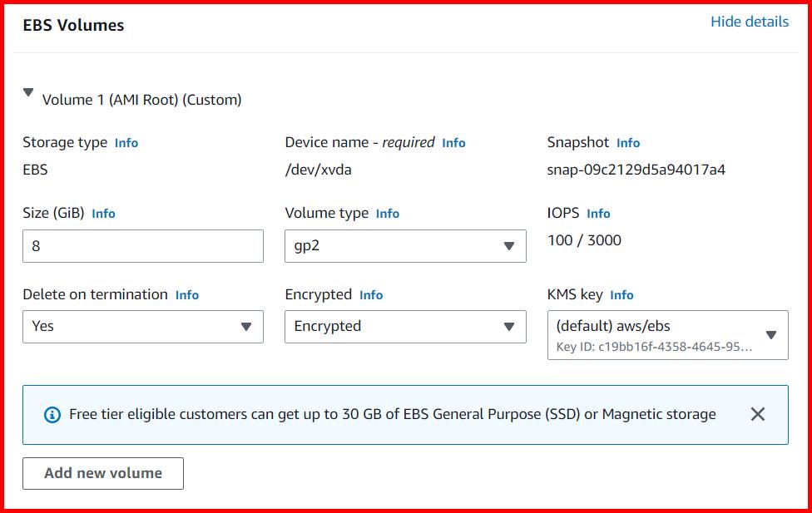This screenshot has width=812, height=513.
Task: Open the Volume type Info tooltip
Action: [x=387, y=214]
